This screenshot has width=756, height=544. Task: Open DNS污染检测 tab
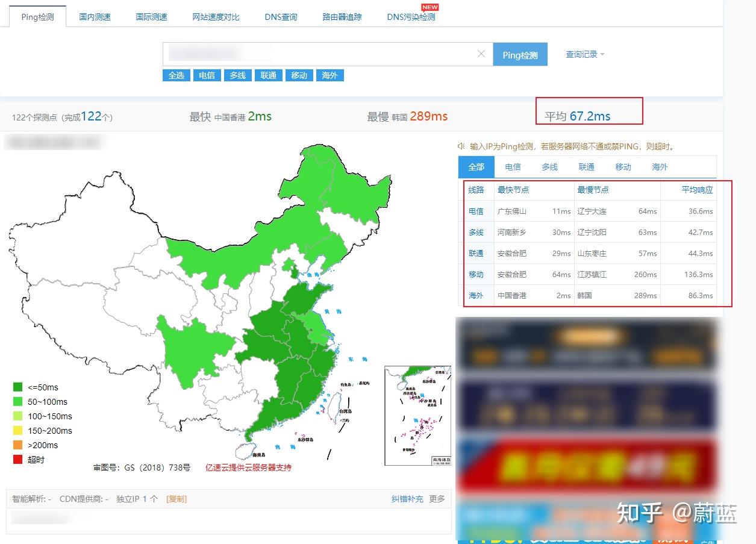tap(411, 17)
